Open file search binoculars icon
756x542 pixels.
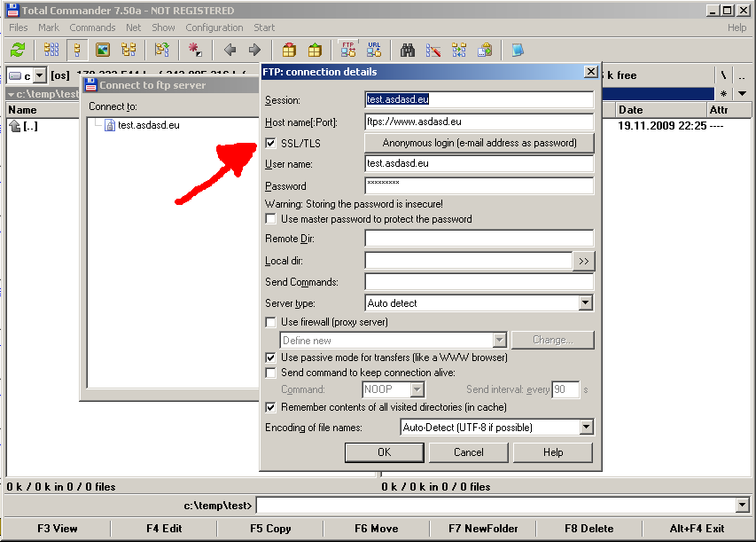click(408, 50)
